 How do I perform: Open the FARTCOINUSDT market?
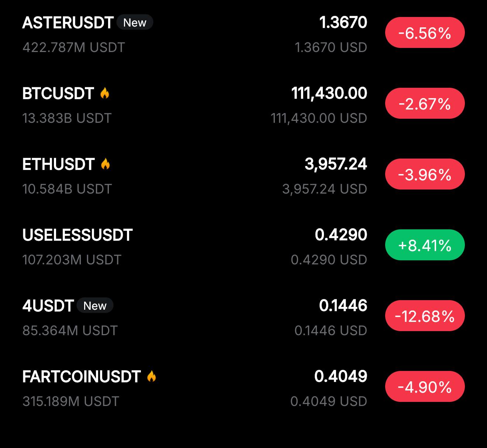(82, 377)
